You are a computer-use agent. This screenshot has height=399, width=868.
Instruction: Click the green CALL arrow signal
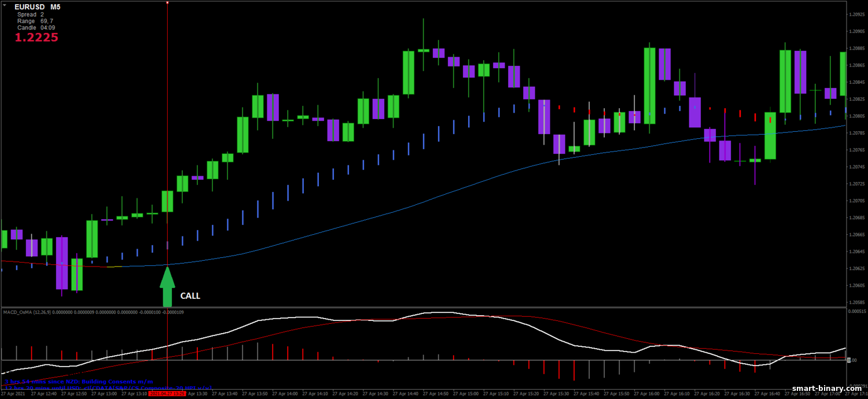[167, 287]
